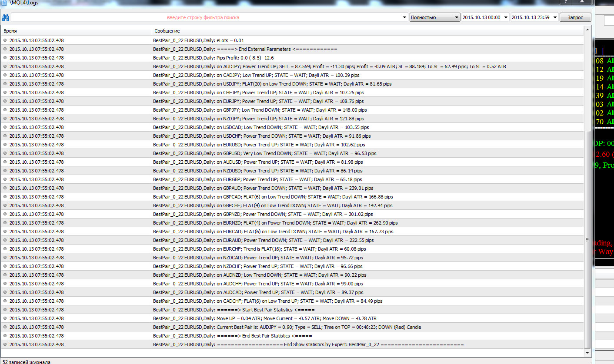Select the USDCHF Power Trend DOWN row

coord(292,136)
